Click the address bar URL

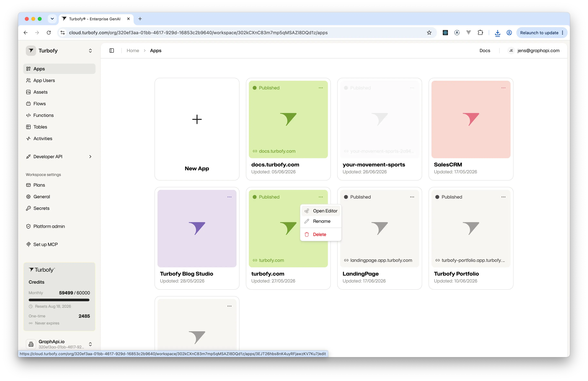click(198, 33)
